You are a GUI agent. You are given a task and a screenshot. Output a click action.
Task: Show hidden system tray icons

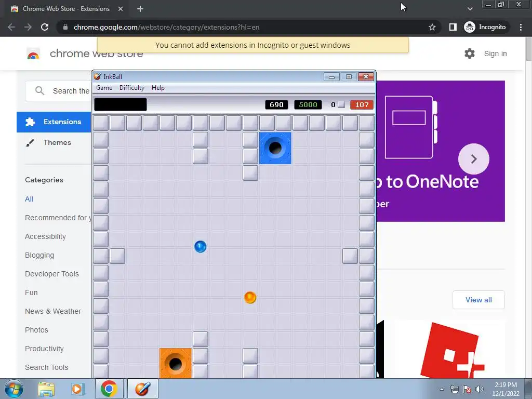tap(442, 389)
